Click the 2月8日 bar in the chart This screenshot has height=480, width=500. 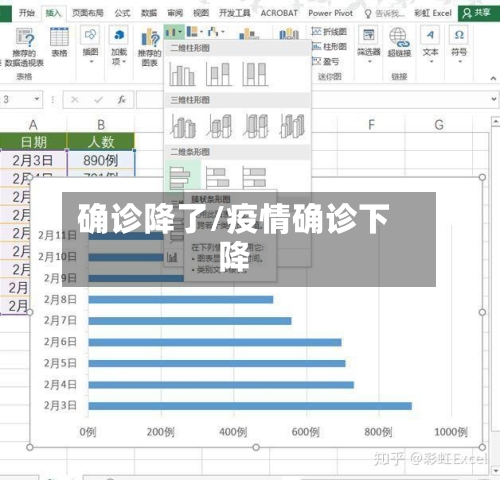pos(181,299)
